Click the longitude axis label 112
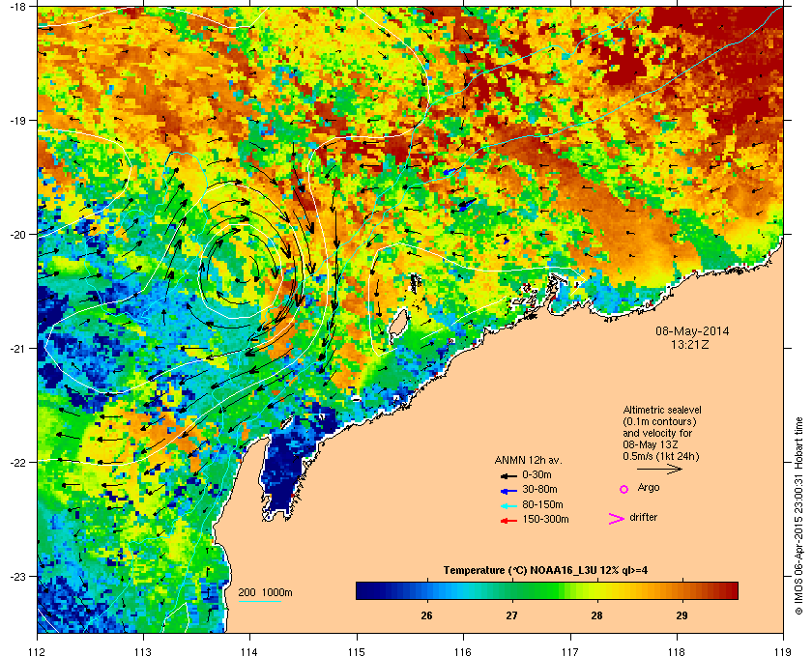The image size is (812, 657). point(37,651)
